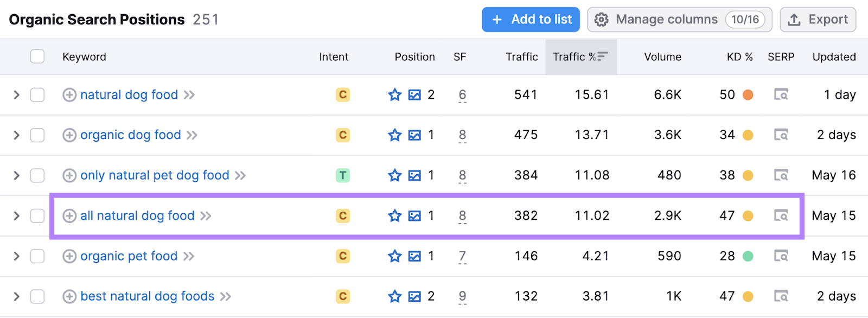Sort by the Traffic % column header
The image size is (868, 318).
click(x=580, y=57)
